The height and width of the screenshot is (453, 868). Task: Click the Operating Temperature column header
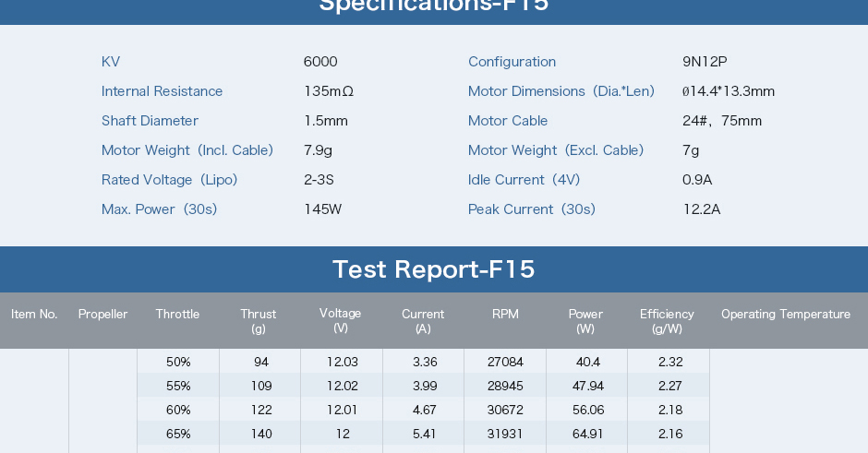coord(786,315)
